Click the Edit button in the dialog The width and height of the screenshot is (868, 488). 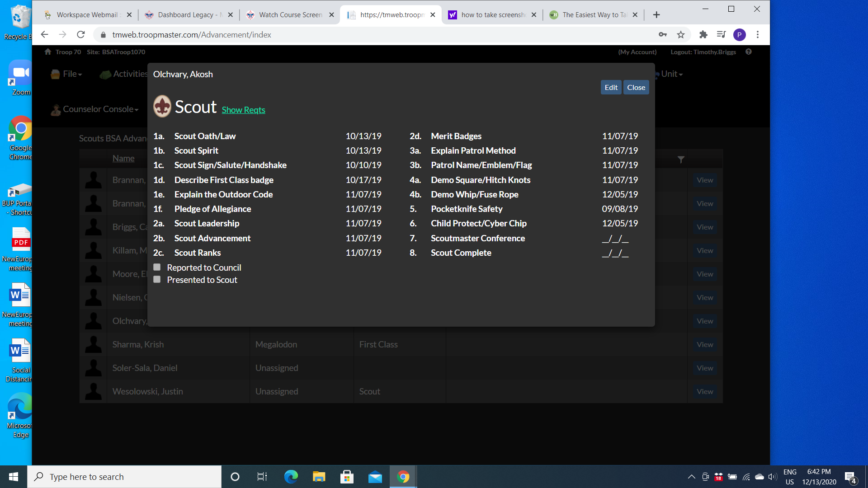point(611,88)
